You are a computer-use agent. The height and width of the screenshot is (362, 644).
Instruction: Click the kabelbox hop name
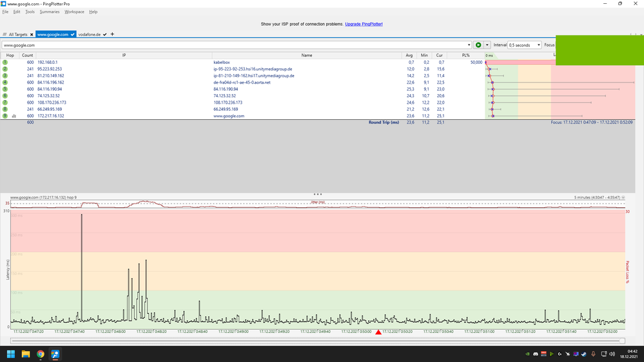click(x=221, y=62)
